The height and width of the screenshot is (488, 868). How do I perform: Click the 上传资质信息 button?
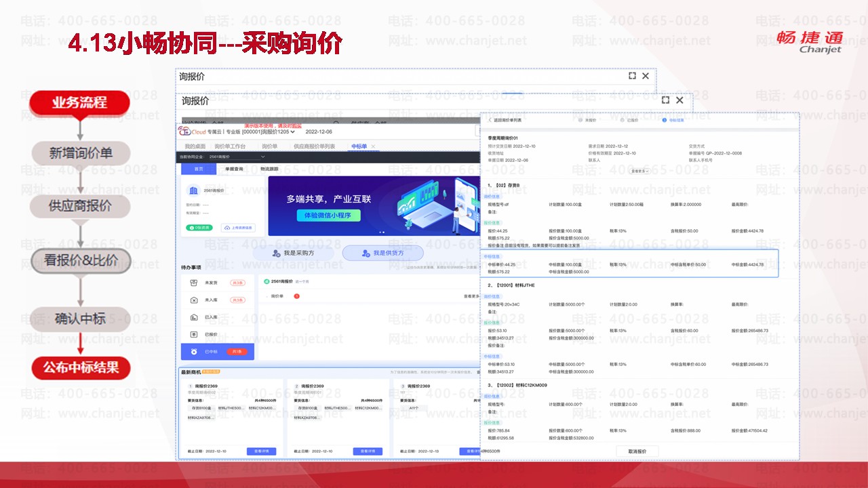click(x=237, y=228)
